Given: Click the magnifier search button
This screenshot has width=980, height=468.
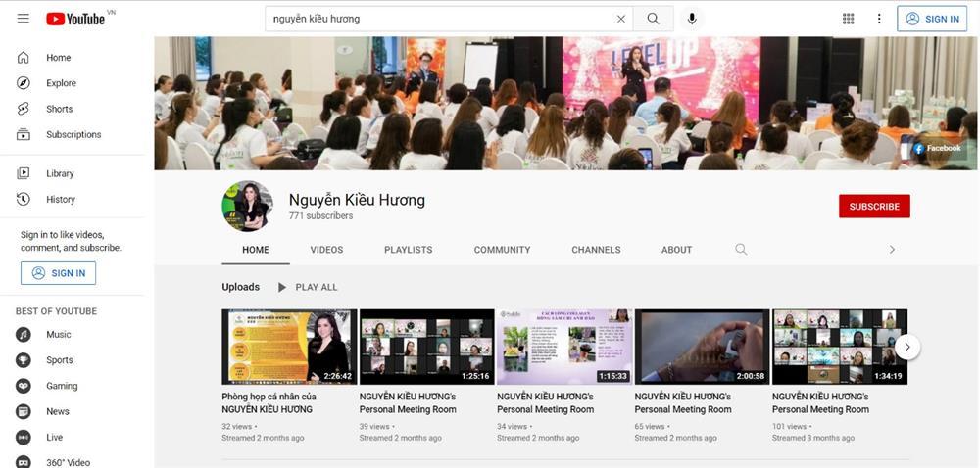Looking at the screenshot, I should pyautogui.click(x=653, y=19).
